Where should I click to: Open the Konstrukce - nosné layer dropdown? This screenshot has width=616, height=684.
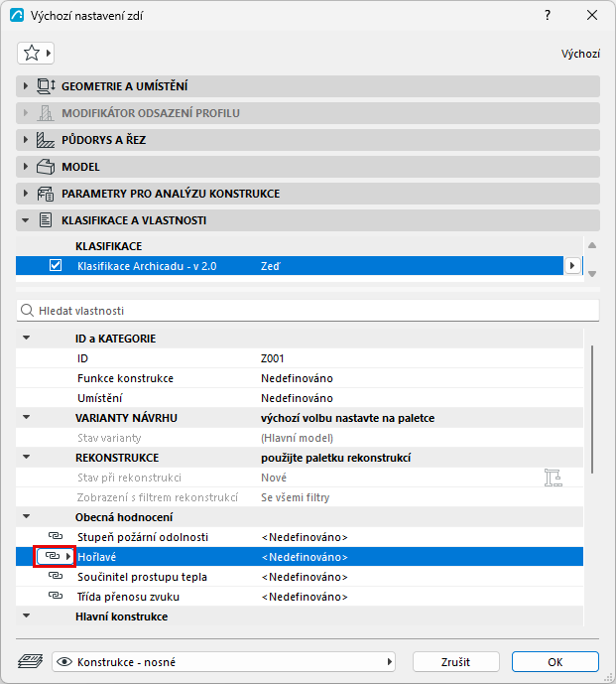tap(223, 662)
